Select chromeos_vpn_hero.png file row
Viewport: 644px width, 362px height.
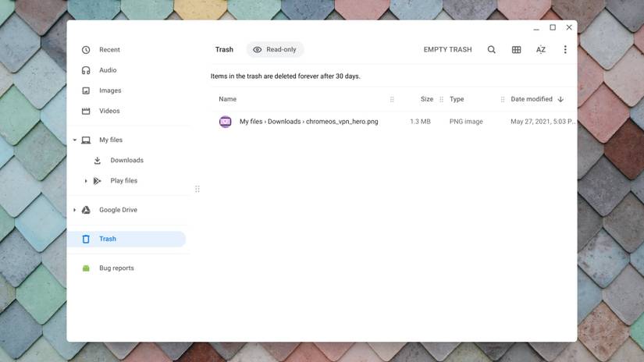(394, 122)
